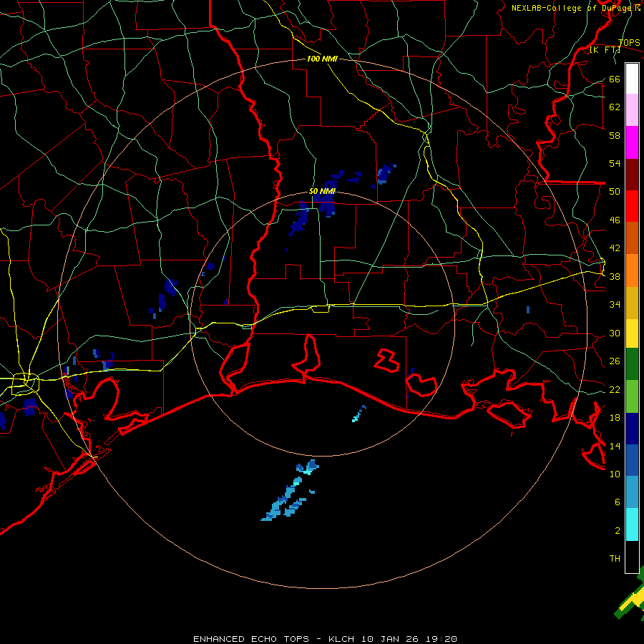
Task: Click the 100 NMI range ring label
Action: [322, 59]
